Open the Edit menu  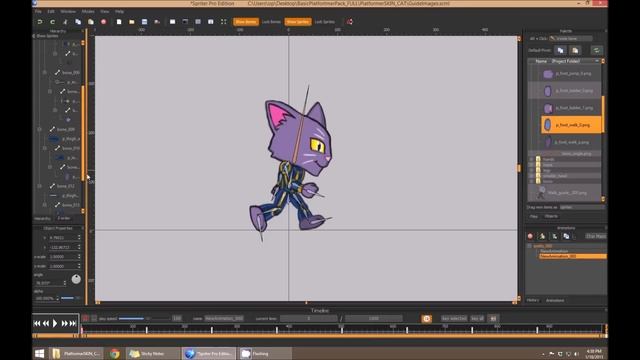tap(51, 11)
